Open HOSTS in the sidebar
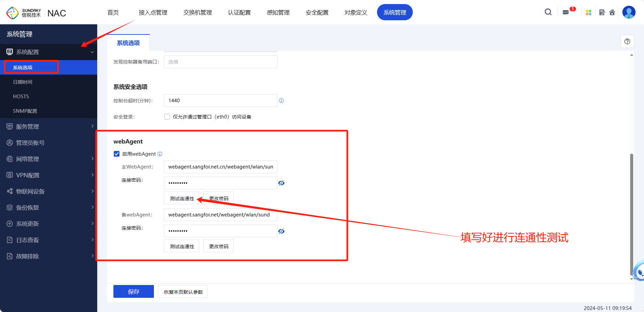 (x=49, y=97)
